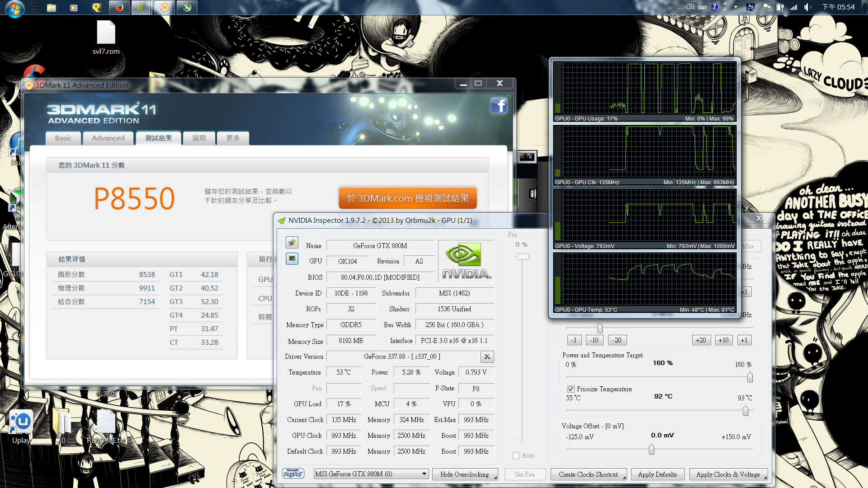
Task: Open the Uplay desktop shortcut
Action: point(21,427)
